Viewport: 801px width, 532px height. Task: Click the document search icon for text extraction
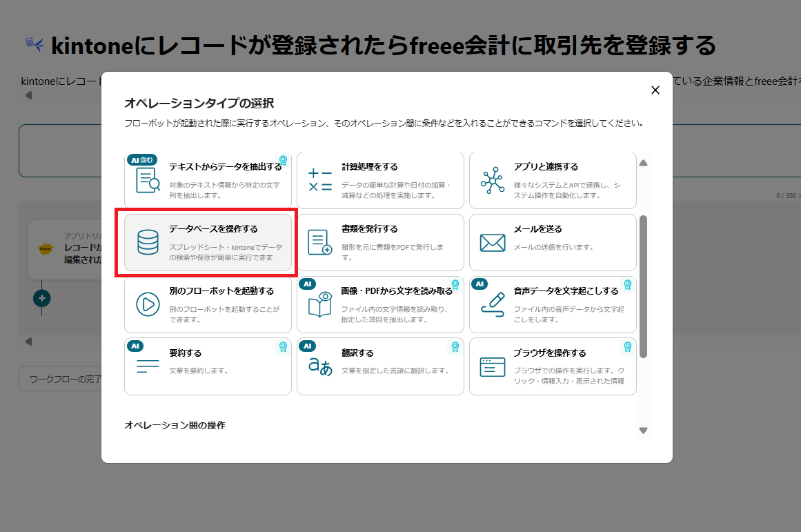point(148,180)
